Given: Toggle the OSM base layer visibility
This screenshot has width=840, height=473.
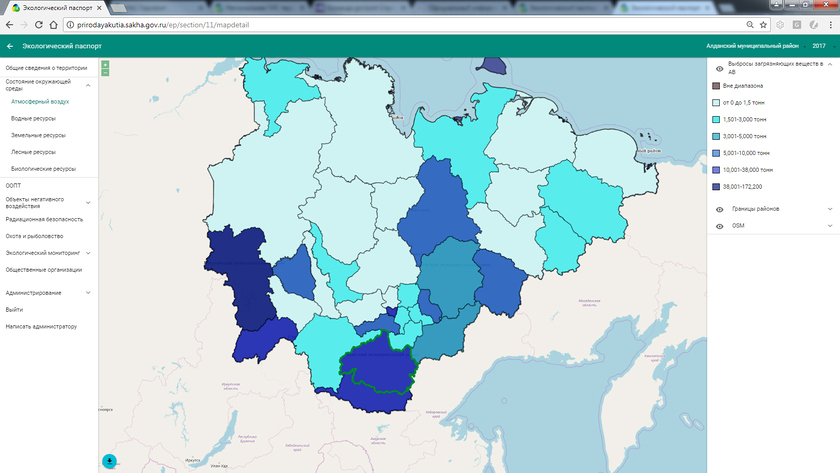Looking at the screenshot, I should coord(719,226).
